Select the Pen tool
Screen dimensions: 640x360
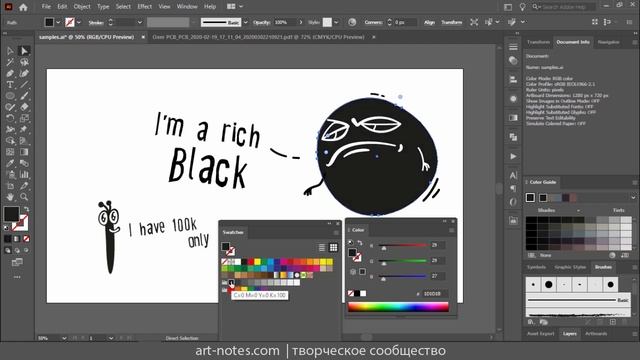pyautogui.click(x=10, y=74)
